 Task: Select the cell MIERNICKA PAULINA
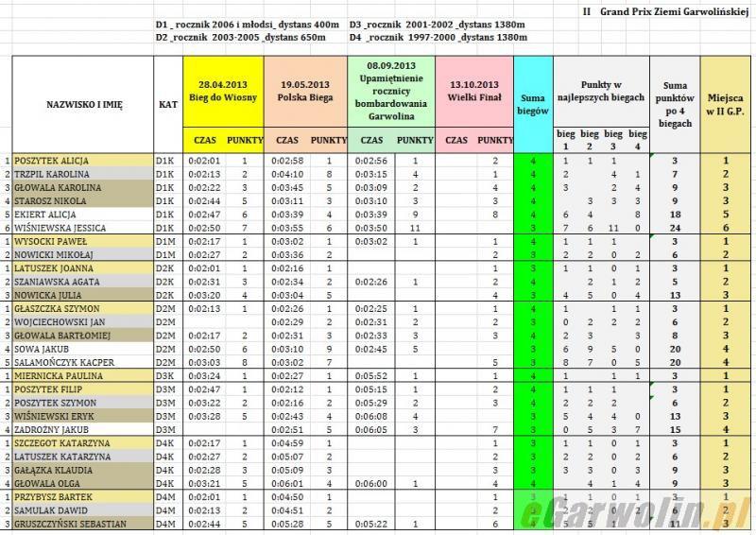click(x=83, y=376)
